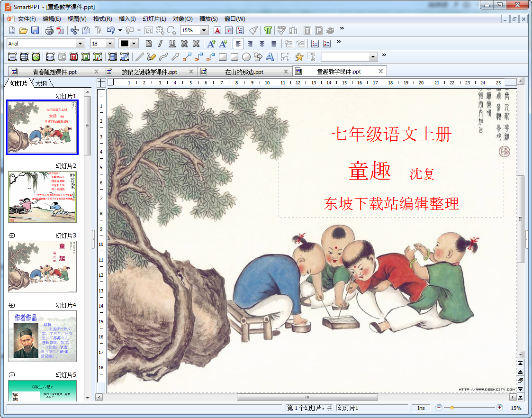Select the arrow line tool
The height and width of the screenshot is (418, 532).
(175, 57)
